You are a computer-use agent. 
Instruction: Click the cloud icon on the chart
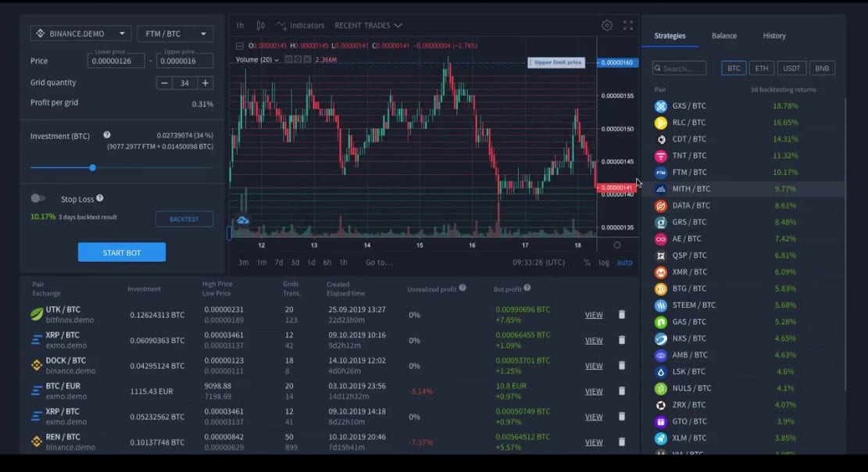click(242, 220)
